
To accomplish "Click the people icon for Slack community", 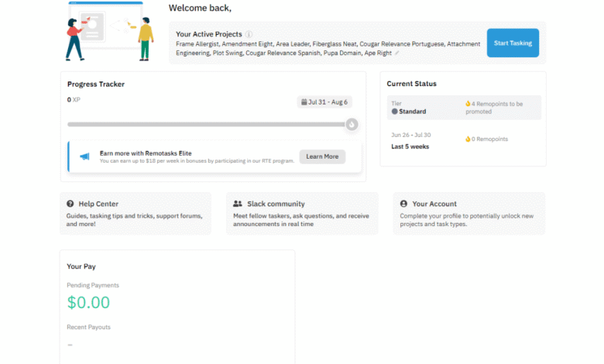I will (238, 204).
